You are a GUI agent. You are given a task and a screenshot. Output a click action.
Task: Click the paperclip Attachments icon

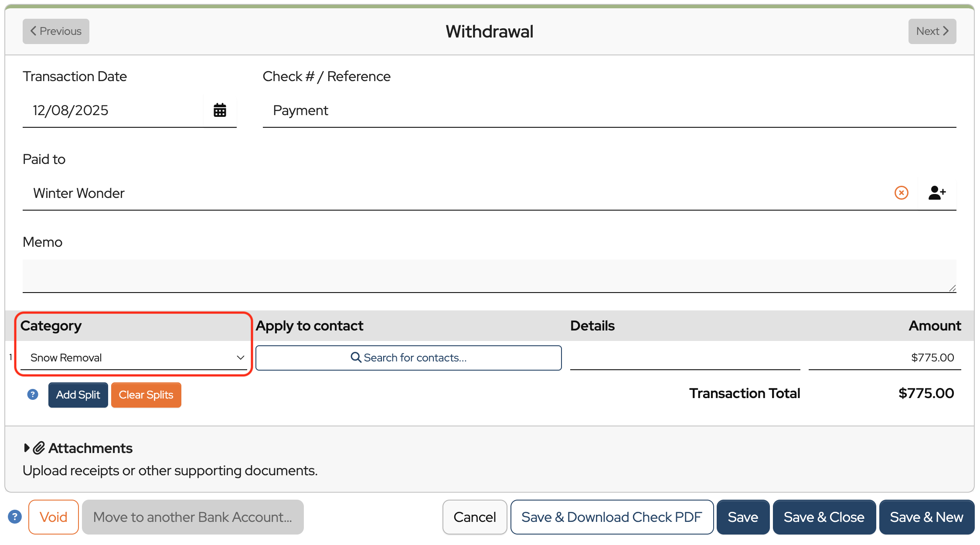(39, 448)
